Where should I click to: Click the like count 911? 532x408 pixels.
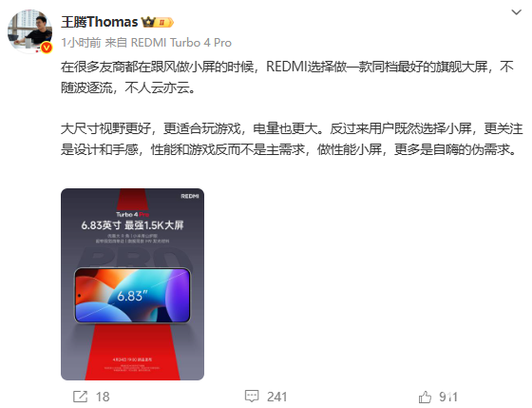pyautogui.click(x=448, y=397)
